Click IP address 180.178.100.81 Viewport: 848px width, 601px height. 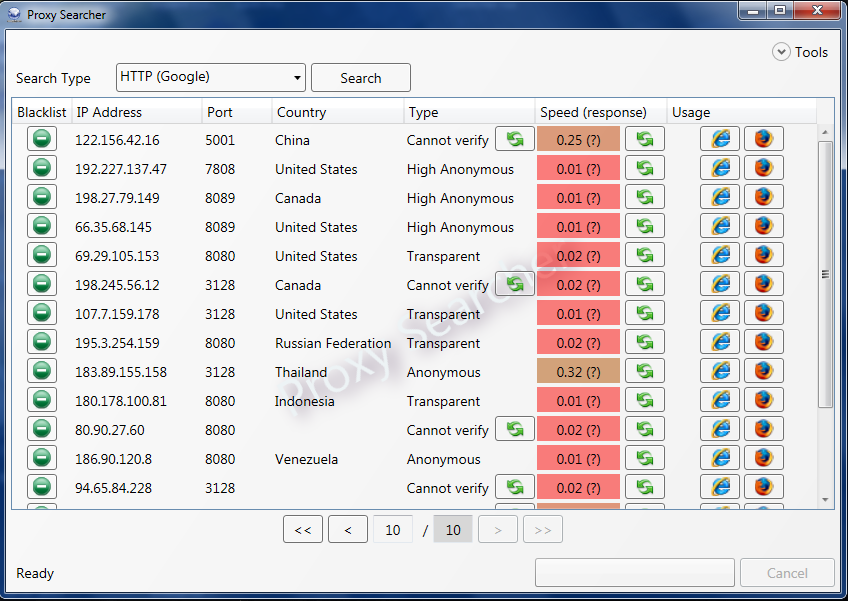(121, 401)
